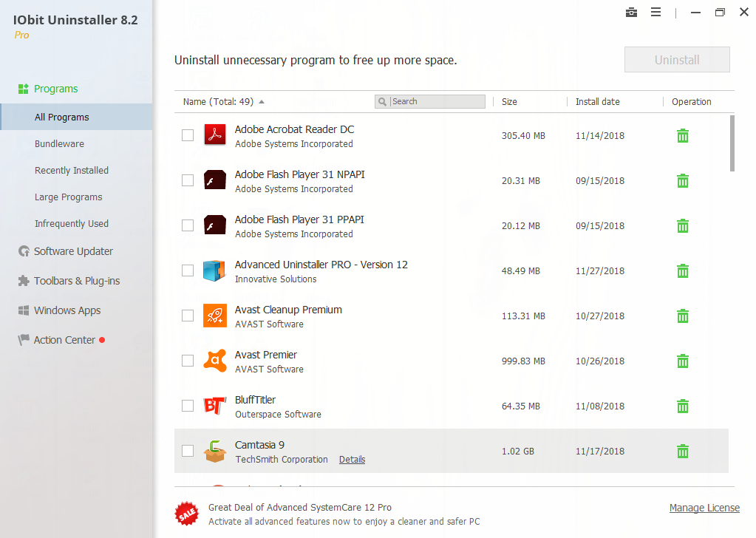
Task: Sort list by Size column
Action: [509, 102]
